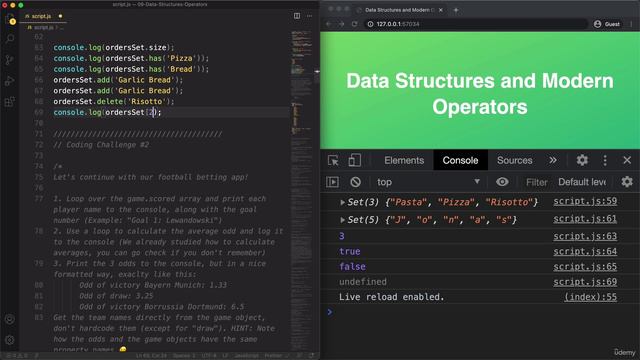Open the Run and Debug view icon

click(10, 81)
